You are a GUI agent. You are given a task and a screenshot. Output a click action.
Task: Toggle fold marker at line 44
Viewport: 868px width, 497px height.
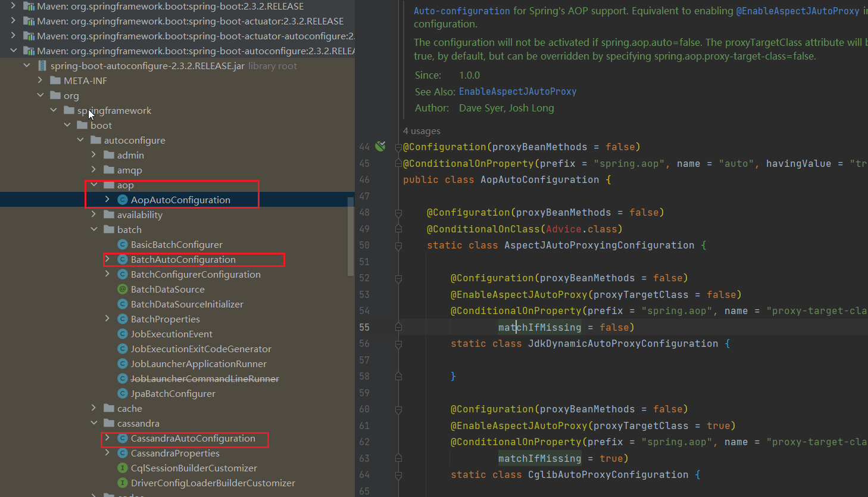click(x=398, y=147)
